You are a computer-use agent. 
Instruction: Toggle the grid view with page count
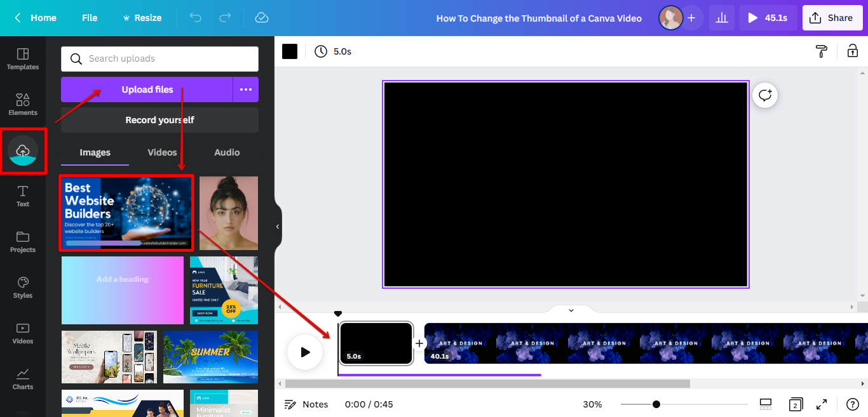click(795, 404)
